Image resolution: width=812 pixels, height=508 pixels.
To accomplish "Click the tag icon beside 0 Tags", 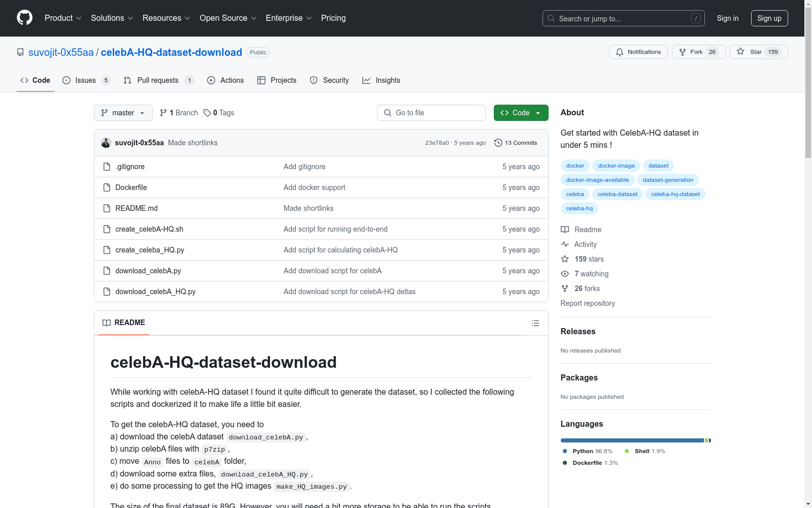I will point(207,113).
